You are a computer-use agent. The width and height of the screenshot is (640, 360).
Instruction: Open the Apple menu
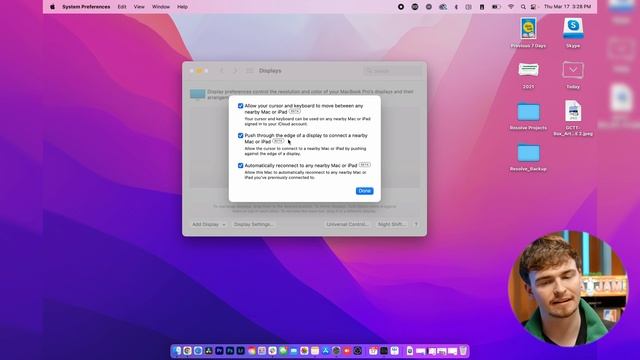pyautogui.click(x=52, y=7)
